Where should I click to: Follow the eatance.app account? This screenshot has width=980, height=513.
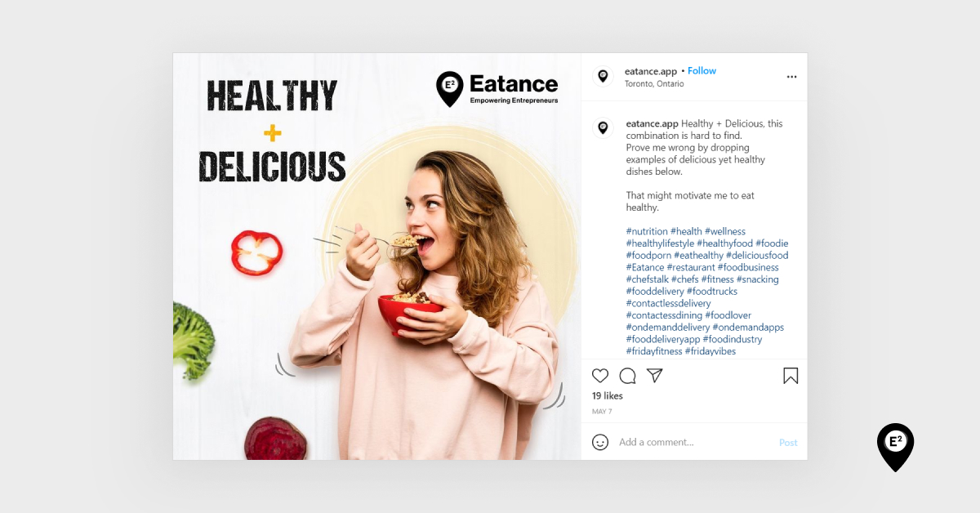tap(702, 71)
